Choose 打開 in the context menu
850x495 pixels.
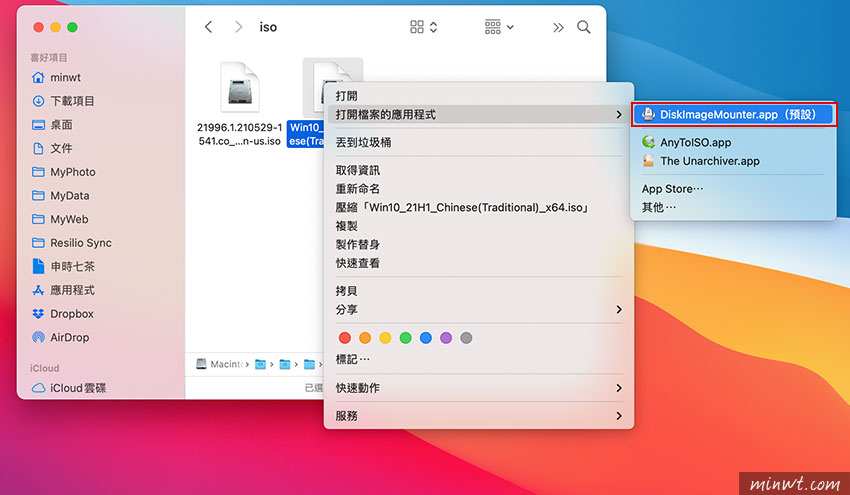coord(479,96)
